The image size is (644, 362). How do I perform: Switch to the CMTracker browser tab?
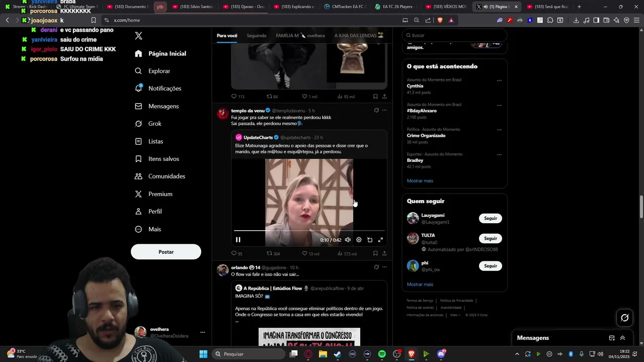click(346, 7)
